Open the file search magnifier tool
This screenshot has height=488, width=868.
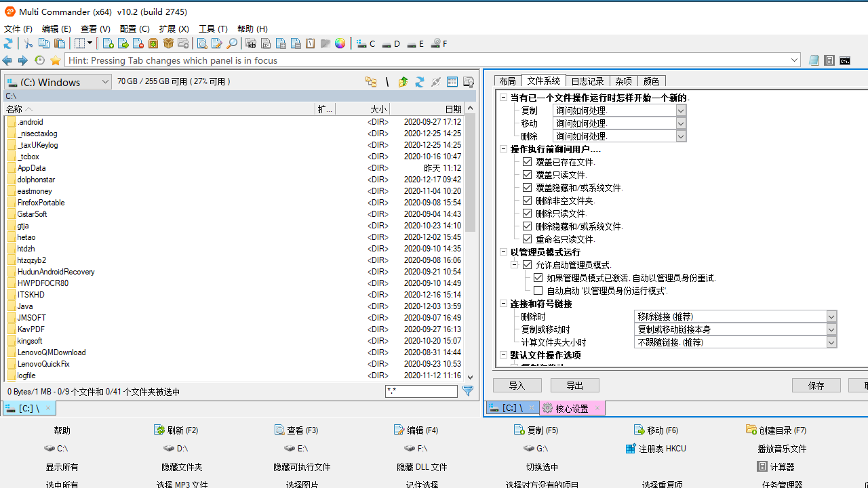[232, 43]
